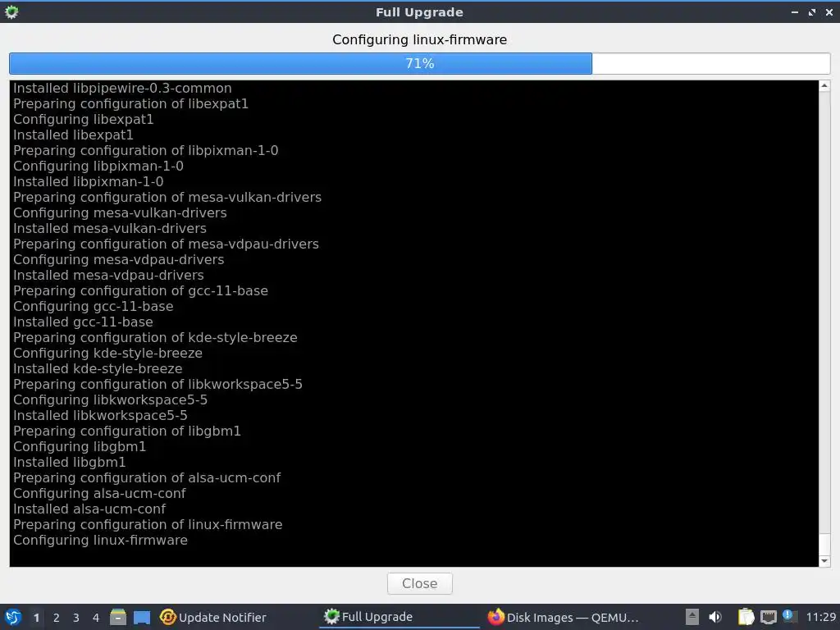Open the network status tray icon
Screen dimensions: 840x630
[768, 617]
